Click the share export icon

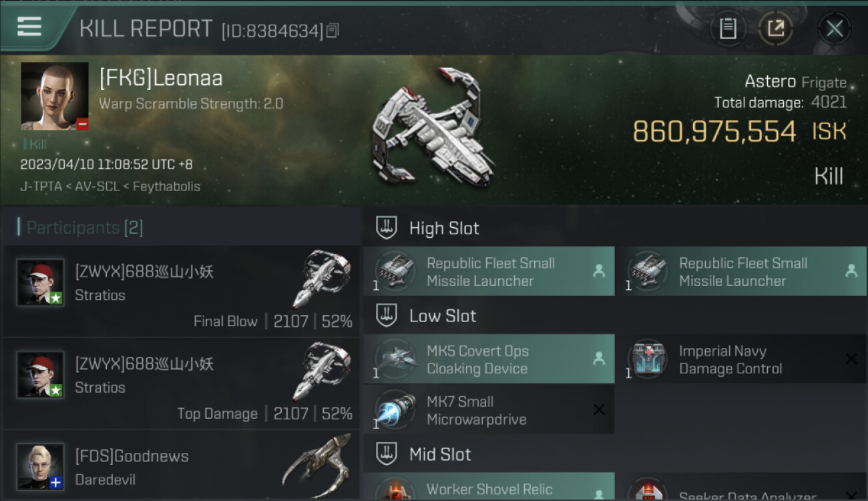[776, 28]
